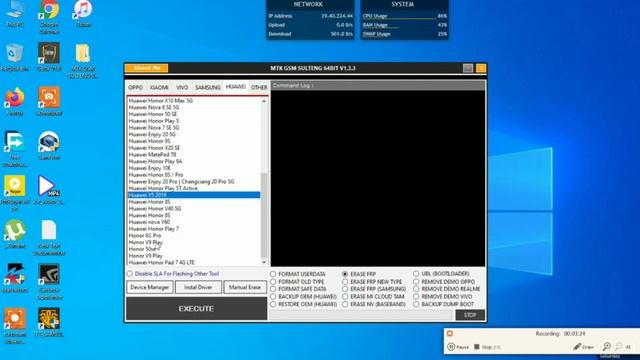Viewport: 640px width, 360px height.
Task: Click the Manual Erase button
Action: 245,287
